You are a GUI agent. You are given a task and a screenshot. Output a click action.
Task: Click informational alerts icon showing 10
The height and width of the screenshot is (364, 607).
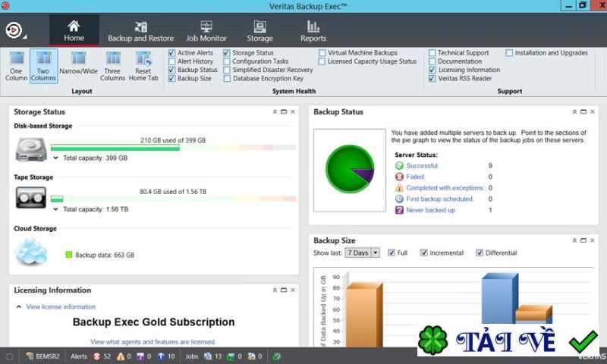[x=161, y=356]
